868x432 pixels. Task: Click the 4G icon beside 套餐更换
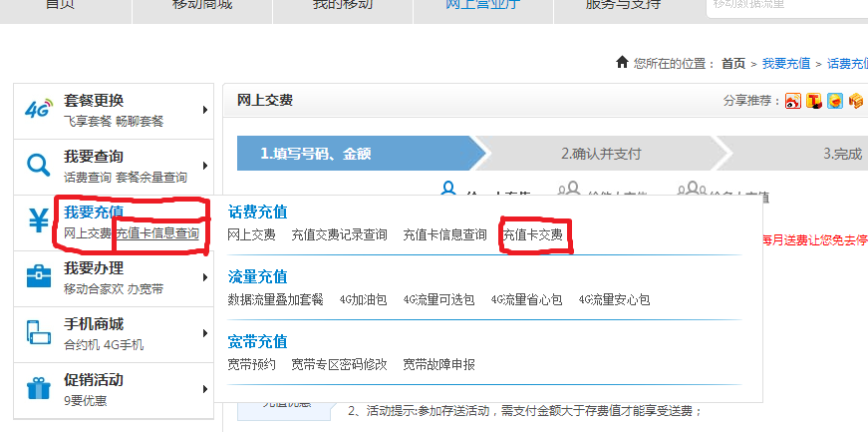(39, 108)
